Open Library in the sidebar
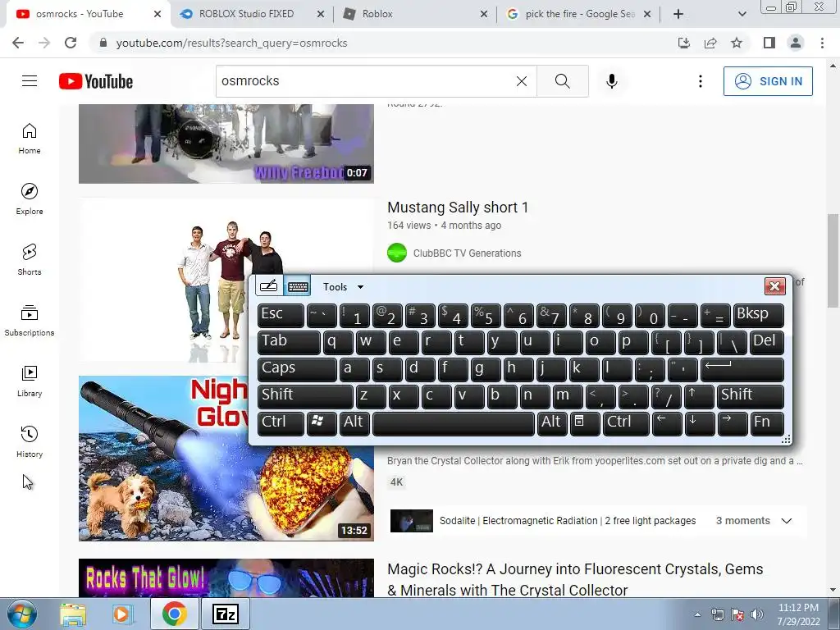This screenshot has height=630, width=840. pos(30,381)
